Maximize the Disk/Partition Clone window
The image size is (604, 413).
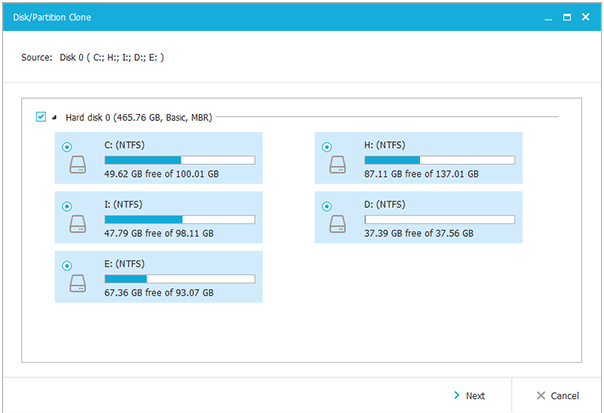[x=567, y=18]
